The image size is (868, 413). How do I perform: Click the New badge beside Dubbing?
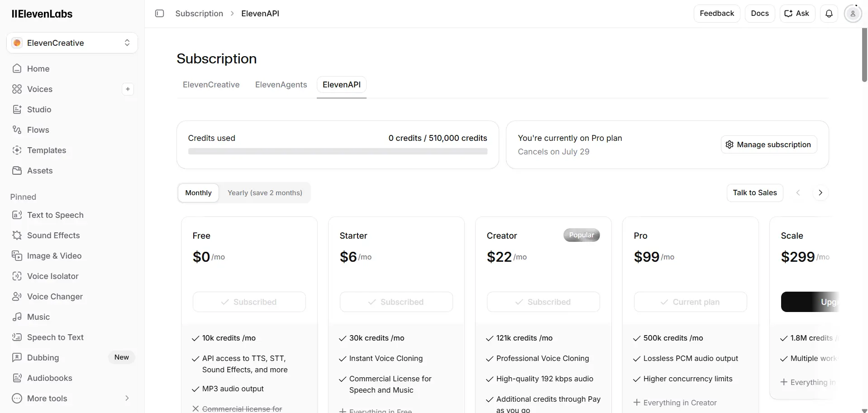tap(122, 357)
